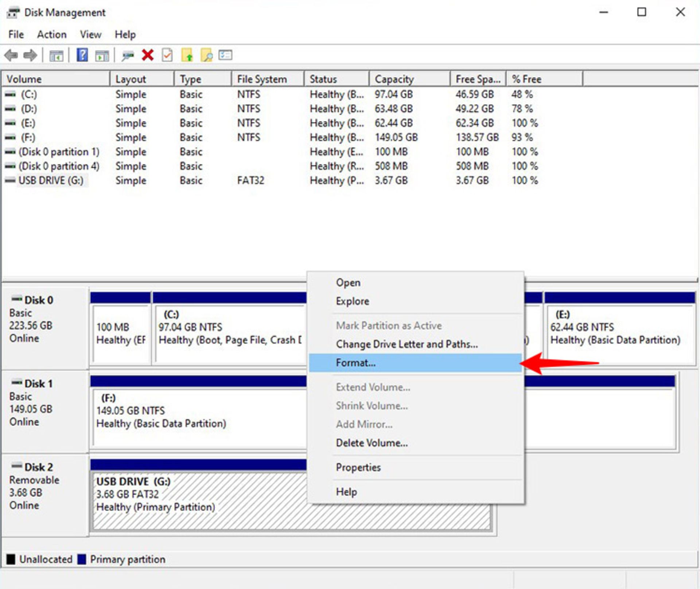Image resolution: width=700 pixels, height=589 pixels.
Task: Open the Action menu
Action: coord(51,34)
